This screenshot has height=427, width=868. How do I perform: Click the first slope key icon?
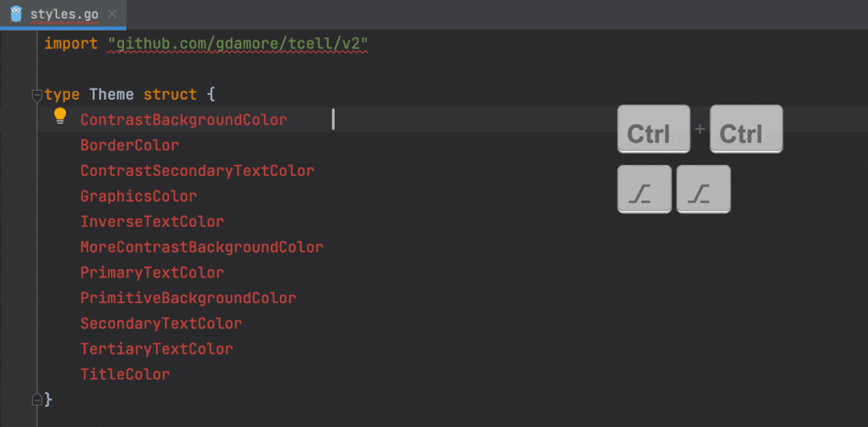coord(644,189)
